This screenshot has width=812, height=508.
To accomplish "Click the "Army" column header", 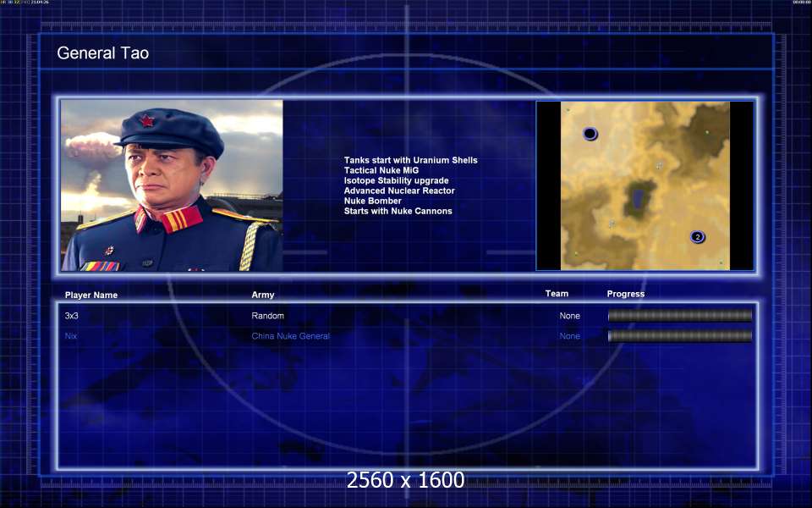I will [263, 295].
